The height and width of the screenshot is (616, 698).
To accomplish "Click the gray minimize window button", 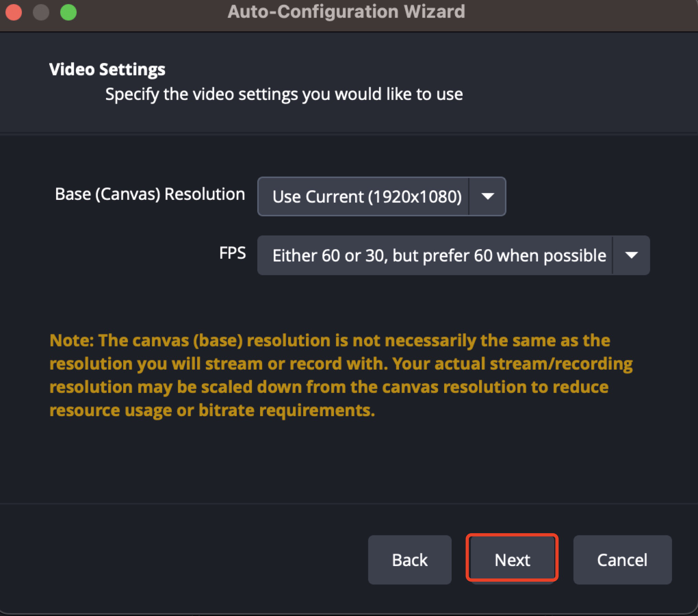I will click(41, 12).
